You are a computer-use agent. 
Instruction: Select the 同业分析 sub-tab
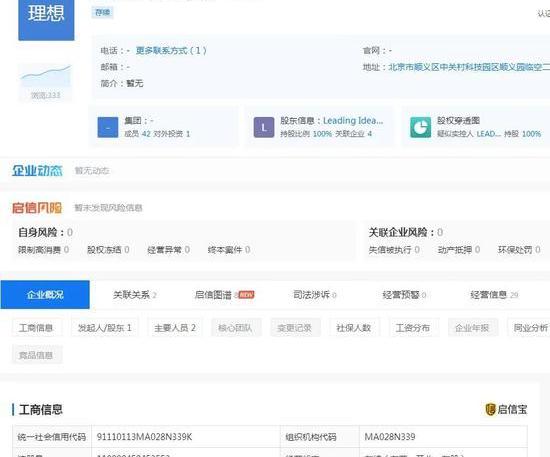tap(529, 328)
